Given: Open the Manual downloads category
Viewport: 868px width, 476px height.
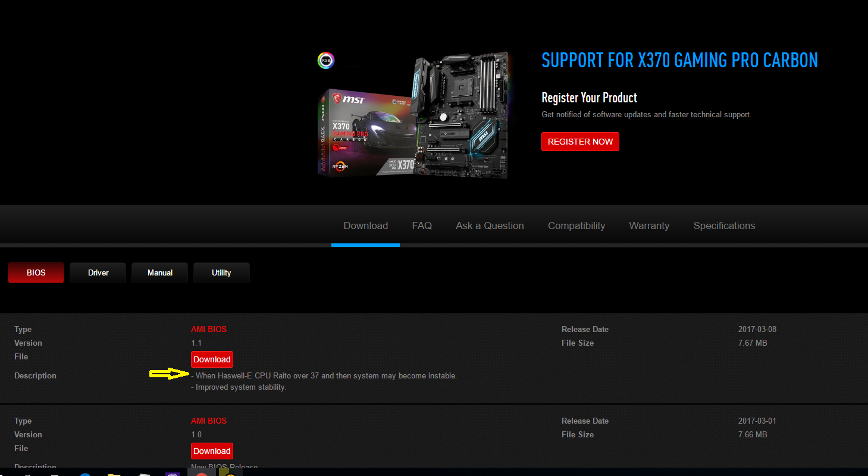Looking at the screenshot, I should pos(160,273).
